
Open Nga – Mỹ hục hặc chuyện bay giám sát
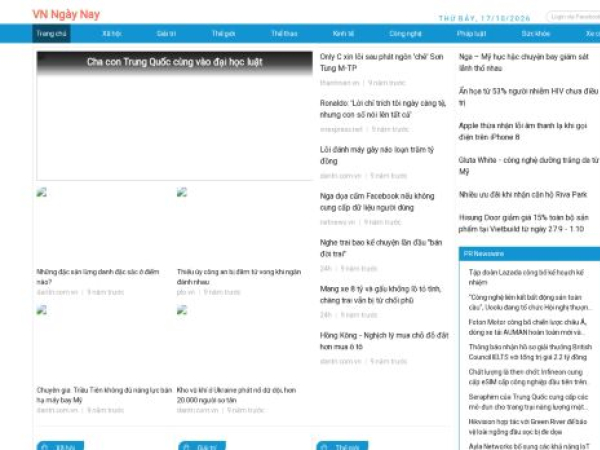(524, 62)
